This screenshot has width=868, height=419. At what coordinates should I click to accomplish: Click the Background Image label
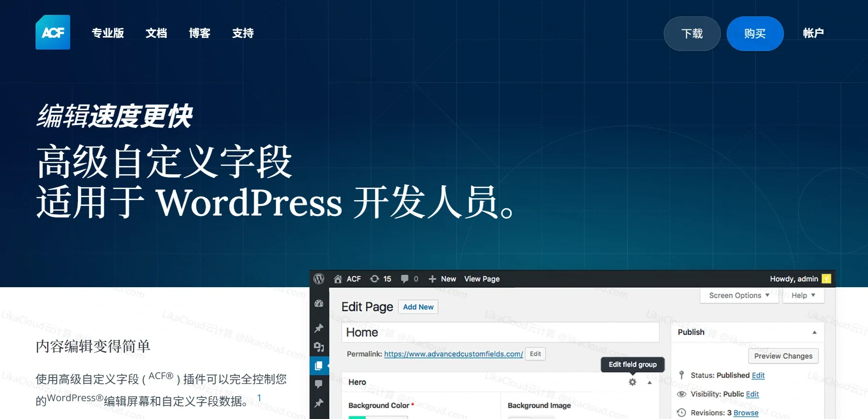click(x=539, y=406)
